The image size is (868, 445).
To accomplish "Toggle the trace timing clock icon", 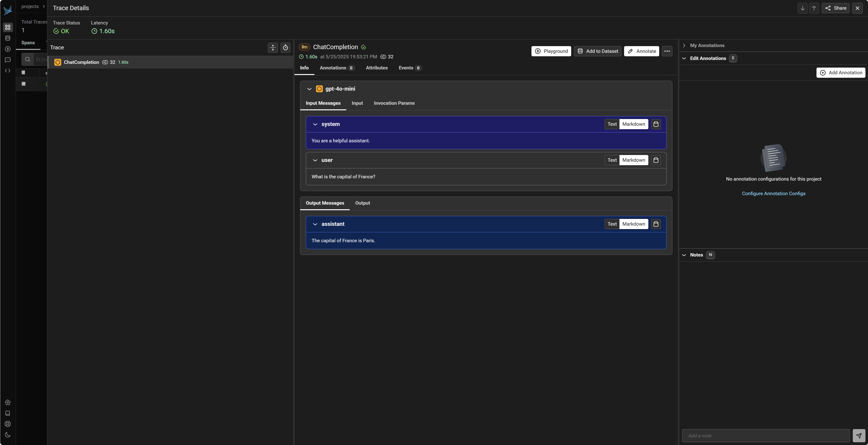I will pos(285,48).
